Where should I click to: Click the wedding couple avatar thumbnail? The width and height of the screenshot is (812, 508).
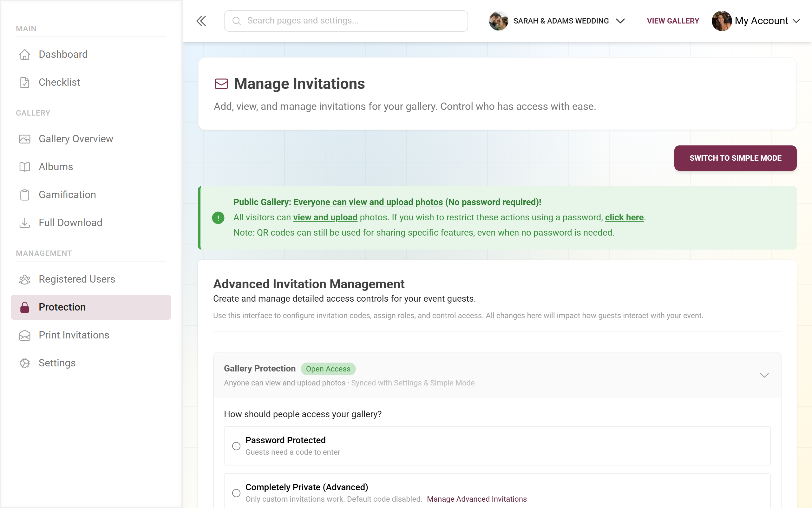click(x=499, y=21)
